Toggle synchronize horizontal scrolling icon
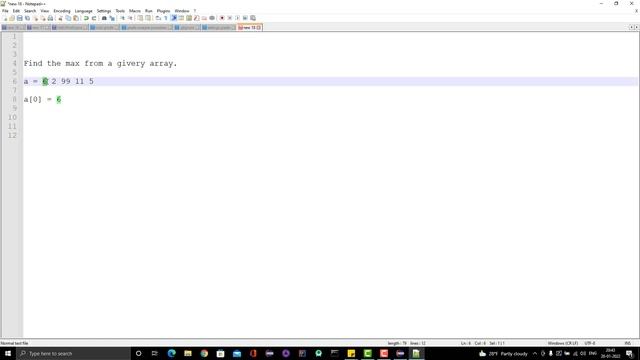Image resolution: width=640 pixels, height=360 pixels. [148, 18]
